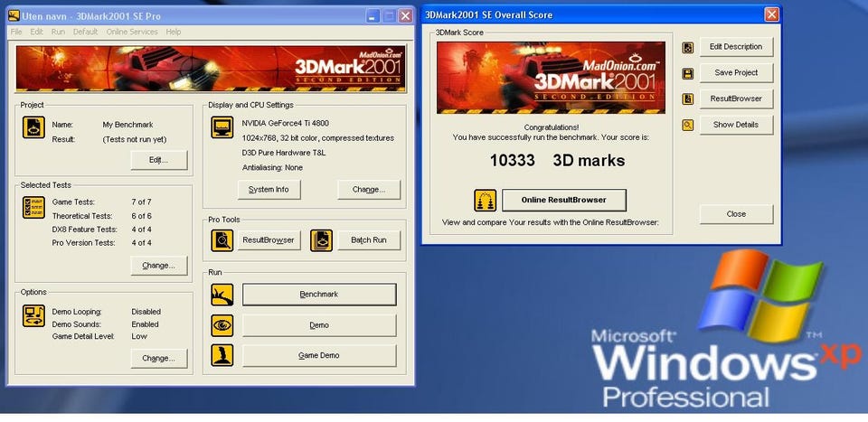Open the ResultBrowser button in Pro Tools
This screenshot has width=868, height=422.
[x=269, y=240]
